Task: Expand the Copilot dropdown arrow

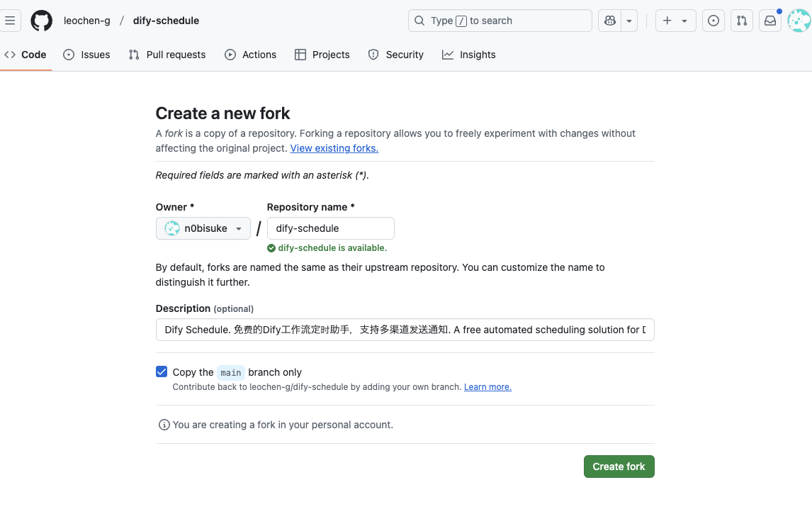Action: point(629,21)
